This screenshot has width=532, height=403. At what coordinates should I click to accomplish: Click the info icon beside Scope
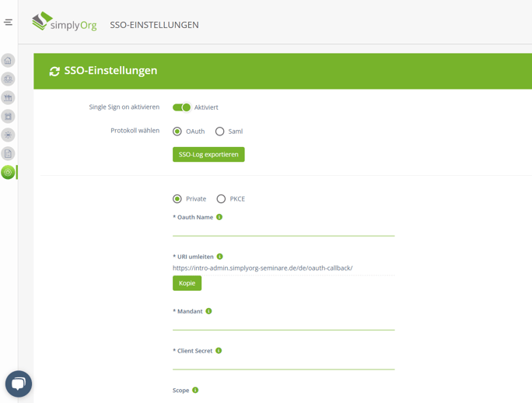point(195,391)
